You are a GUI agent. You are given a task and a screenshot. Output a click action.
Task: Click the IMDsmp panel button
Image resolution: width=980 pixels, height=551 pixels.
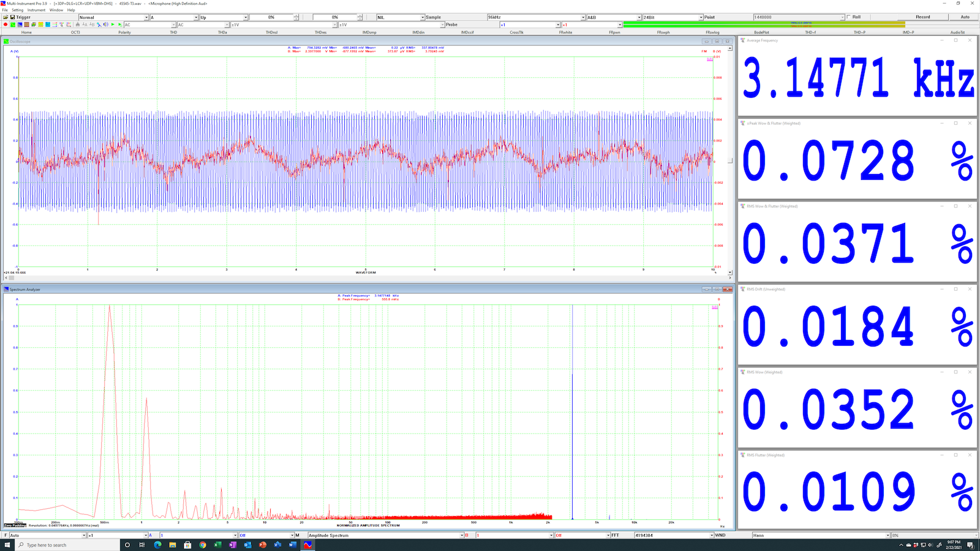[x=369, y=32]
